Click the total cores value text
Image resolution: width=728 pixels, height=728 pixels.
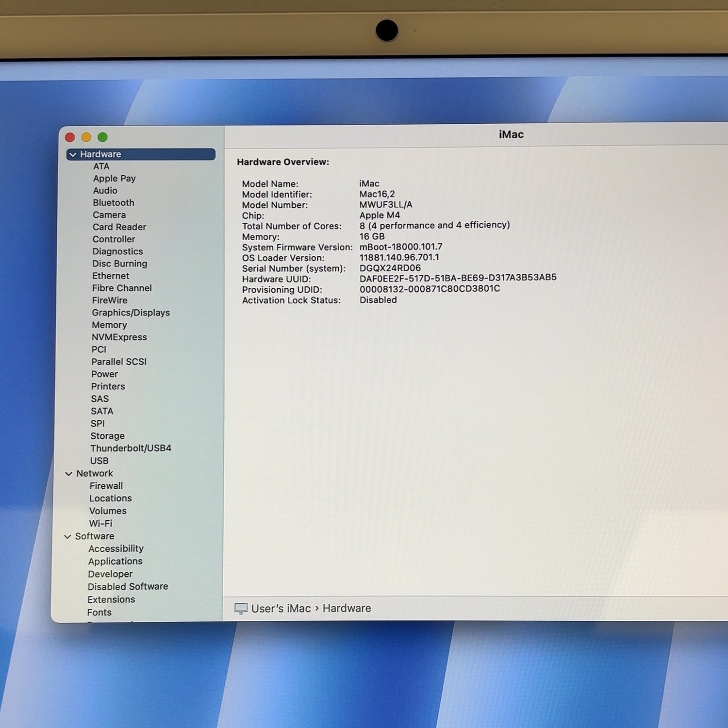435,226
